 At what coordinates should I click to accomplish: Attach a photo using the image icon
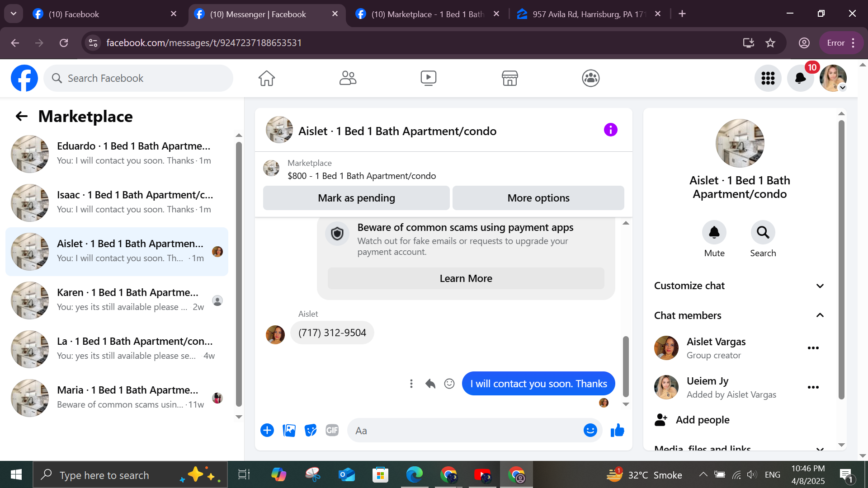289,430
